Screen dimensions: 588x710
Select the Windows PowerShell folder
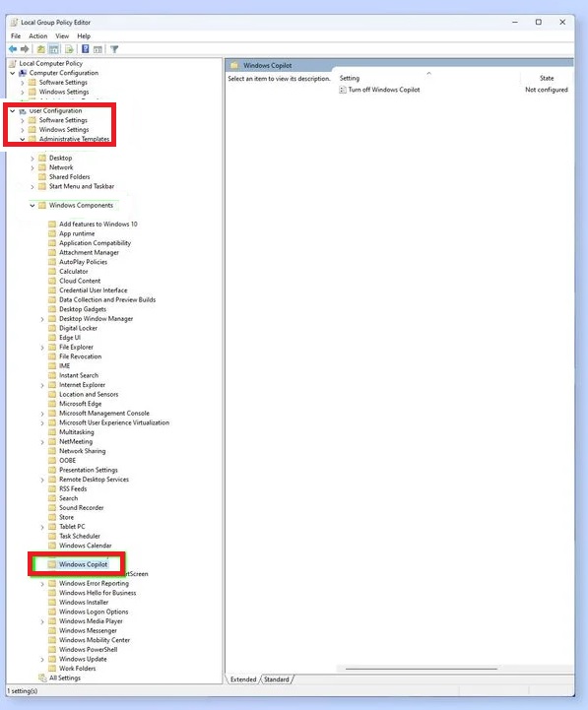(x=88, y=649)
